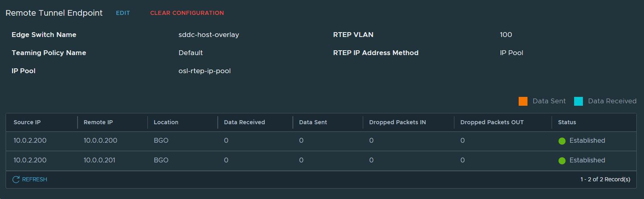Click the orange Data Sent legend swatch
Screen dimensions: 644x199
(523, 101)
